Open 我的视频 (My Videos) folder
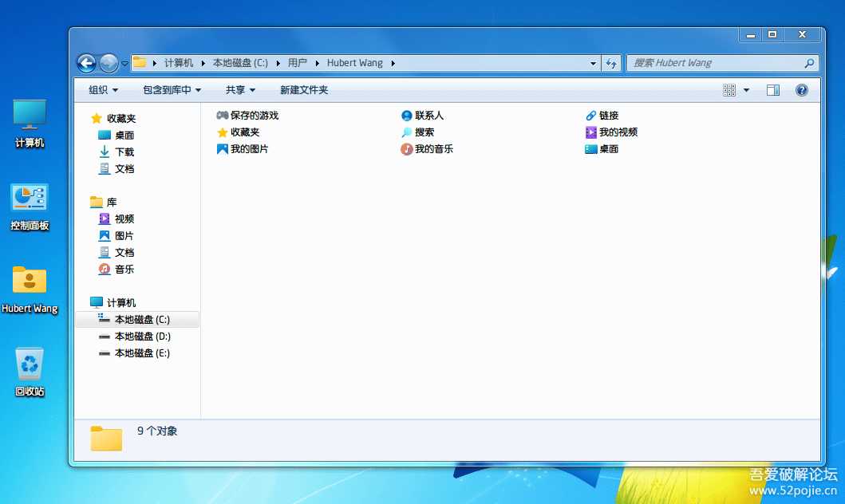 [616, 132]
